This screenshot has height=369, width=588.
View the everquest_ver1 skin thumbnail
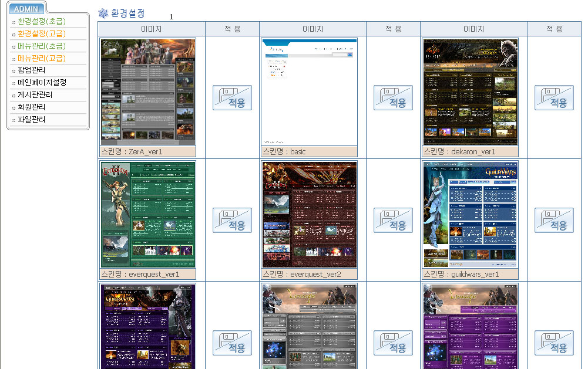[x=148, y=215]
